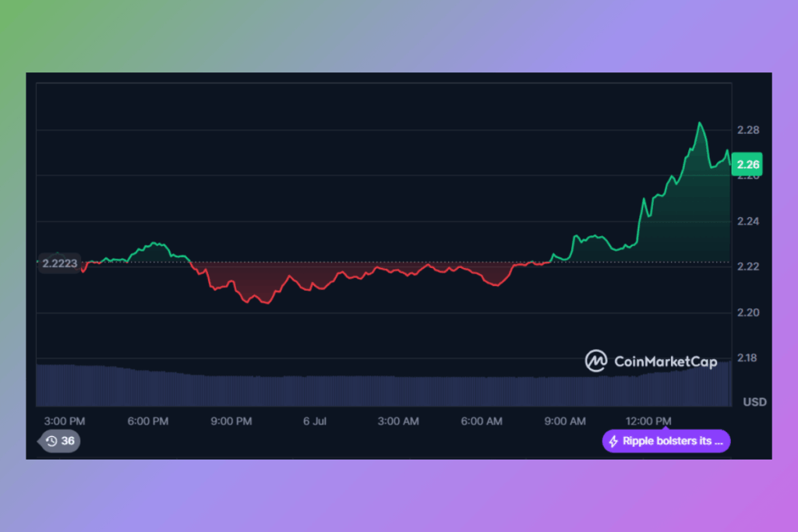
Task: Click the USD currency label
Action: pos(754,402)
